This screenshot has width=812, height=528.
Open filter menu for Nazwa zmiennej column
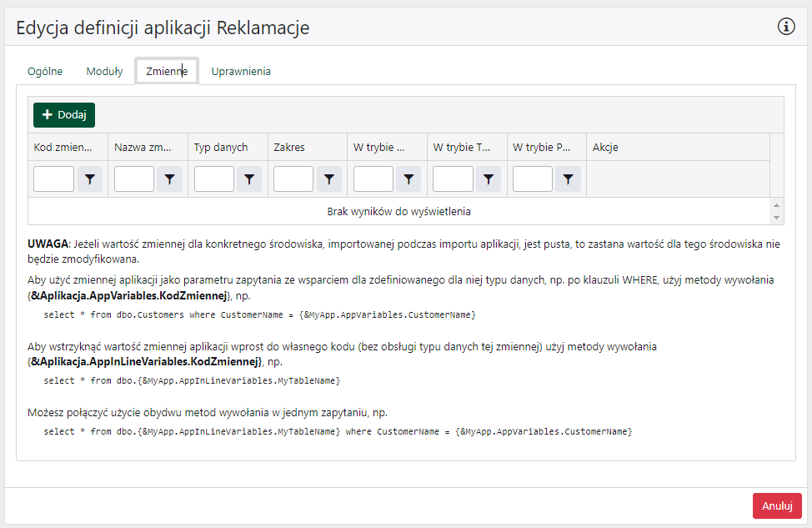coord(170,179)
